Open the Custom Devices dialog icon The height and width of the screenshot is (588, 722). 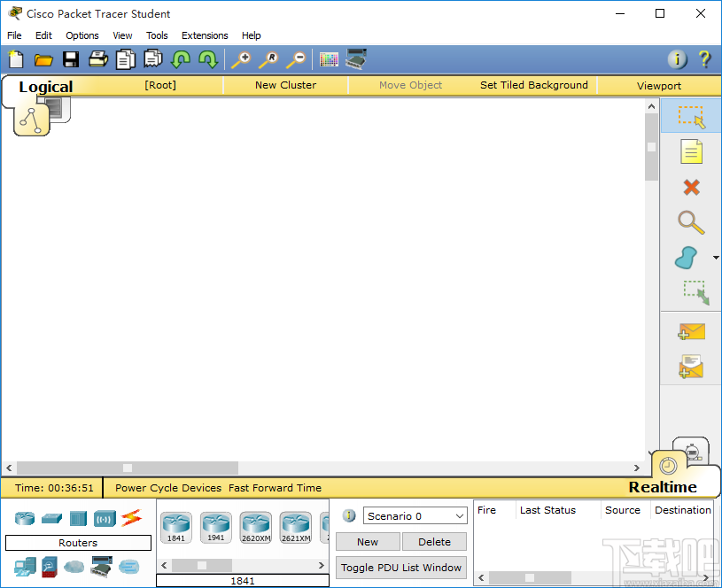[356, 59]
